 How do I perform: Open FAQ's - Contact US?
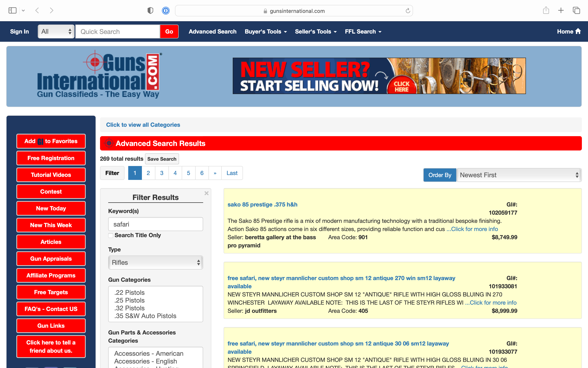pos(51,309)
